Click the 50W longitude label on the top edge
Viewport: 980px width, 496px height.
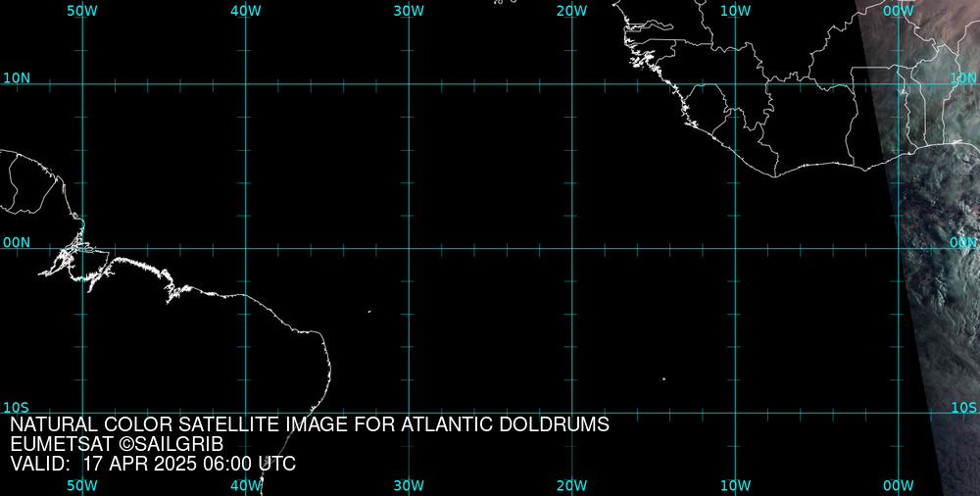82,11
